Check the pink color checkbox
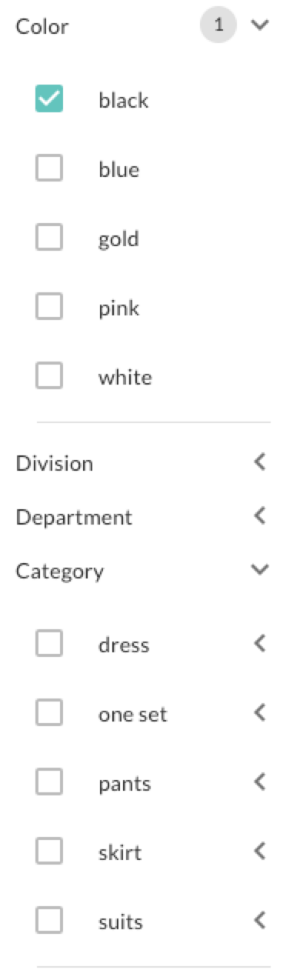Screen dimensions: 303x980 [49, 306]
